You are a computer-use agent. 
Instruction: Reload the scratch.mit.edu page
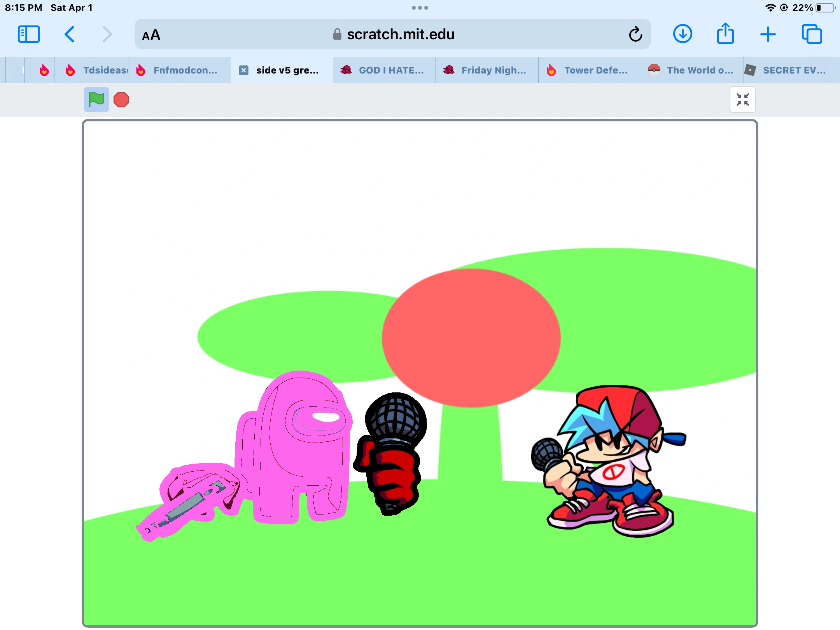coord(635,34)
